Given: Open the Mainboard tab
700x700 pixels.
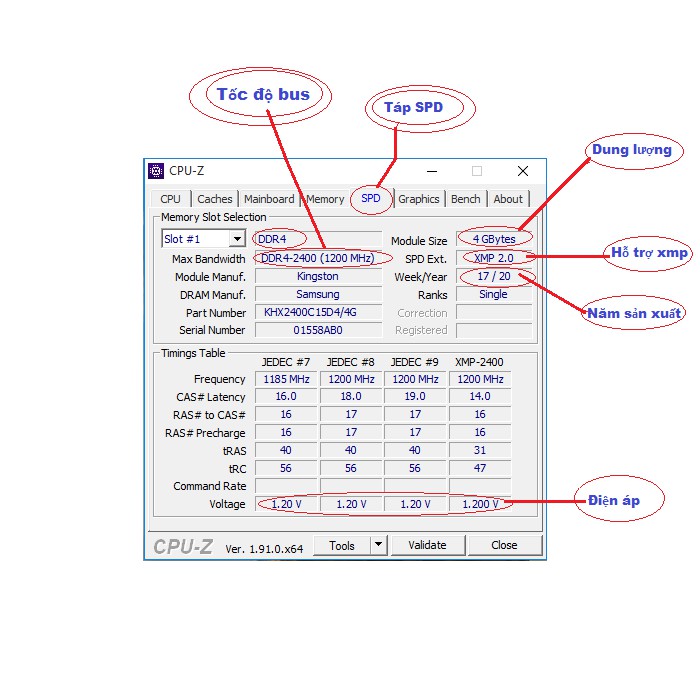Looking at the screenshot, I should coord(269,199).
